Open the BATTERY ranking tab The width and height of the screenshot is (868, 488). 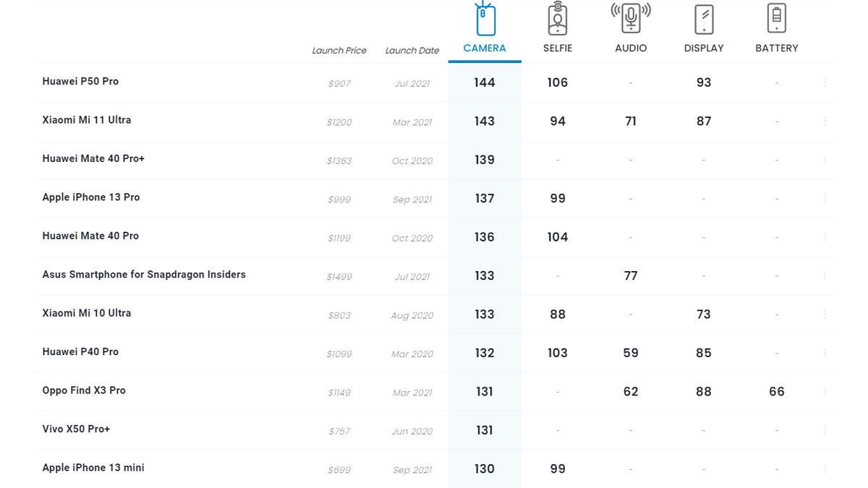(x=777, y=48)
